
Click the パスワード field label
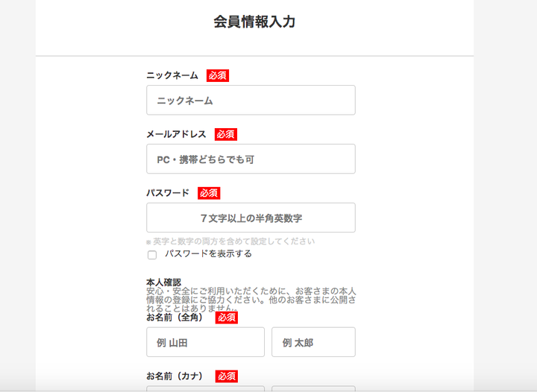(168, 193)
